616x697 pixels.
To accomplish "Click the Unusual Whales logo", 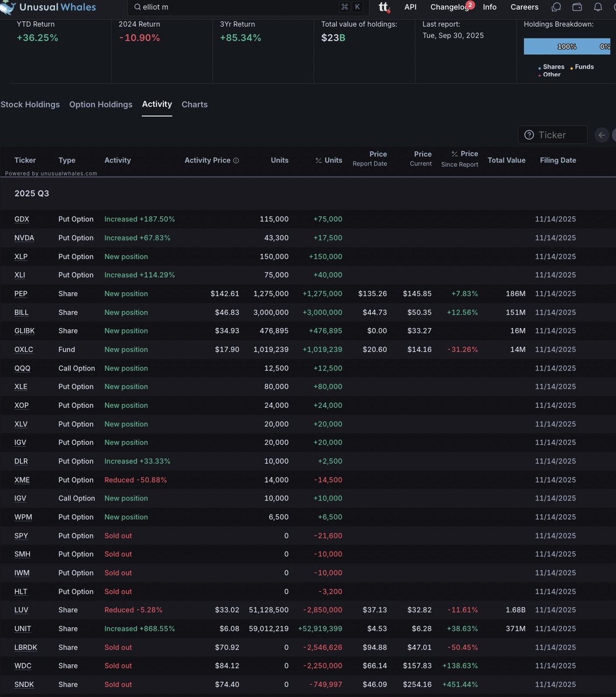I will pos(48,8).
